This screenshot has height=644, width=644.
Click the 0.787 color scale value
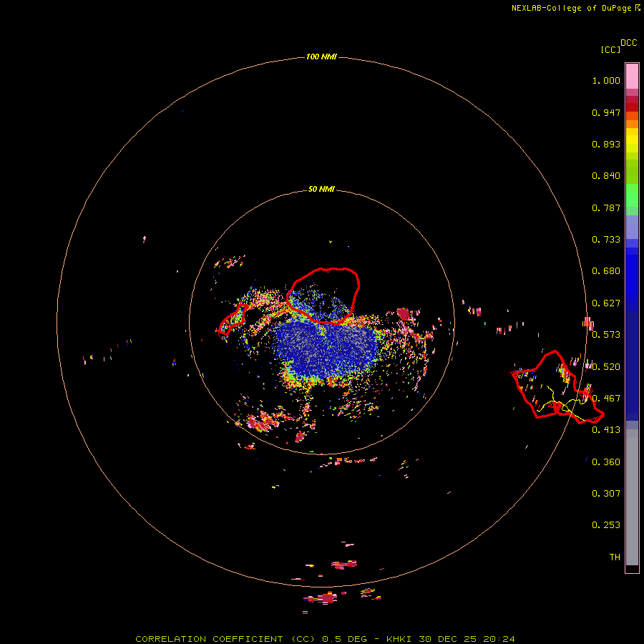pos(606,208)
